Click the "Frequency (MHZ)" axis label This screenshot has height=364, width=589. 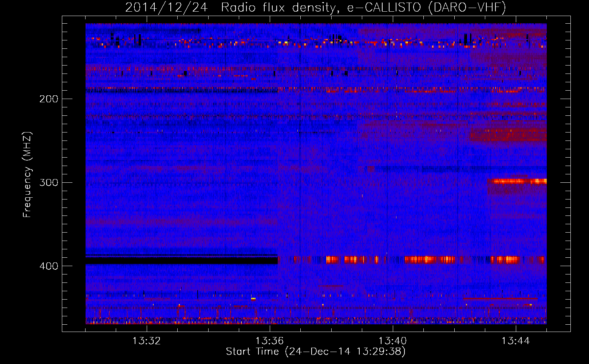point(27,175)
